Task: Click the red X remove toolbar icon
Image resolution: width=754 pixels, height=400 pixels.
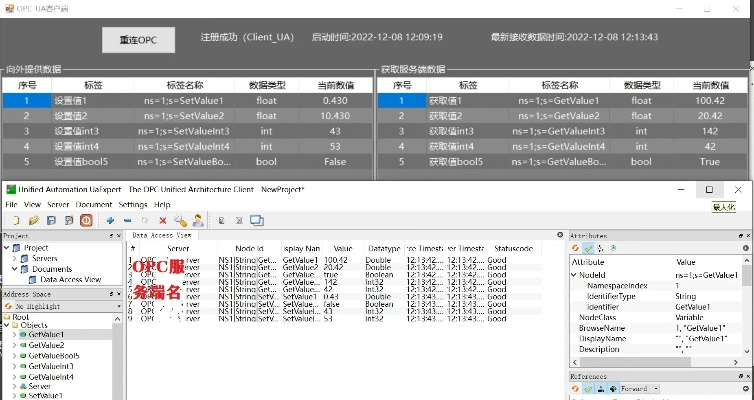Action: coord(162,220)
